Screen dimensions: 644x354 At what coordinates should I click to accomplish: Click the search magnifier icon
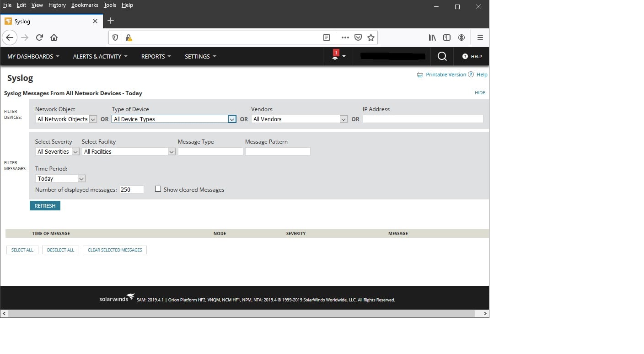441,56
